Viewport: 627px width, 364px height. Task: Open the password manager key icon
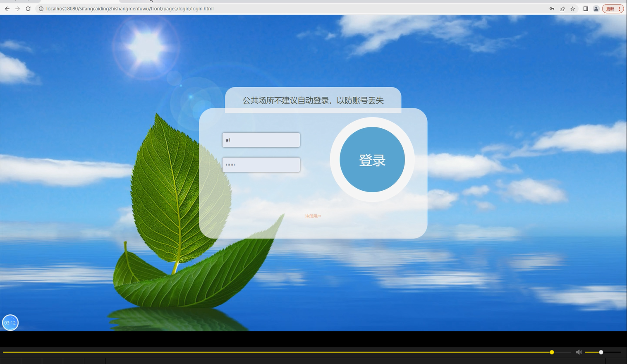point(552,8)
